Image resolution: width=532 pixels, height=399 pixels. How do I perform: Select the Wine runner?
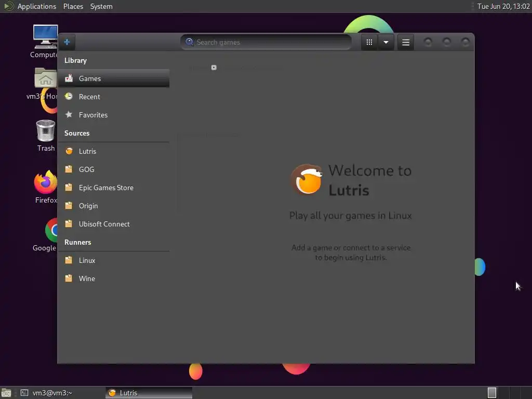point(114,278)
